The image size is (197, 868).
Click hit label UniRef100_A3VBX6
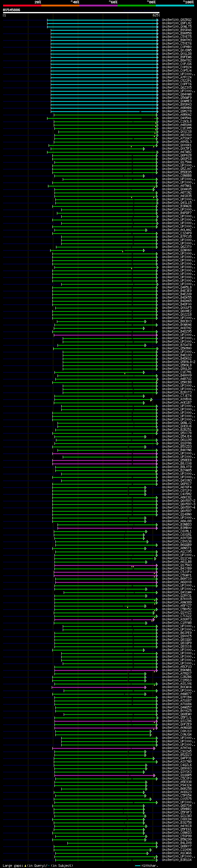(177, 399)
